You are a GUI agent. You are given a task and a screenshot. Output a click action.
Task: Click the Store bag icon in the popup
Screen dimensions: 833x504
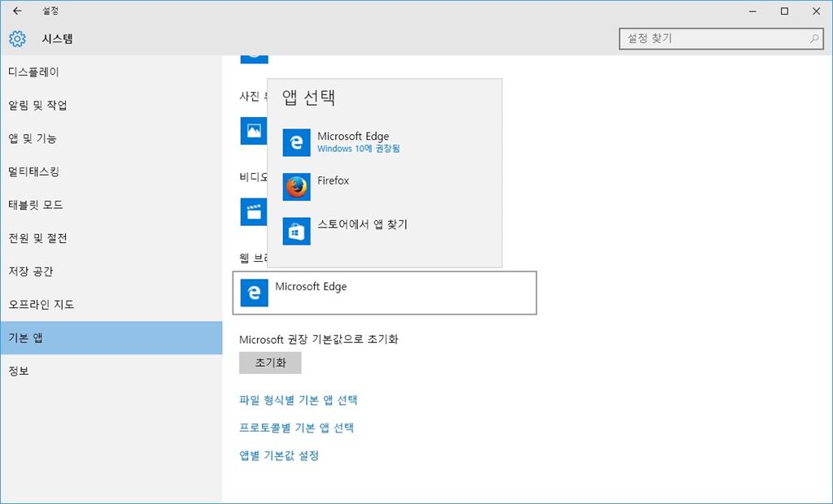coord(296,231)
